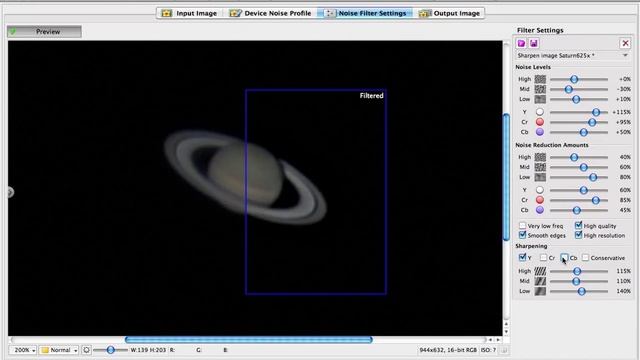Click the Saturn planet in the image viewer
640x360 pixels.
pyautogui.click(x=245, y=176)
